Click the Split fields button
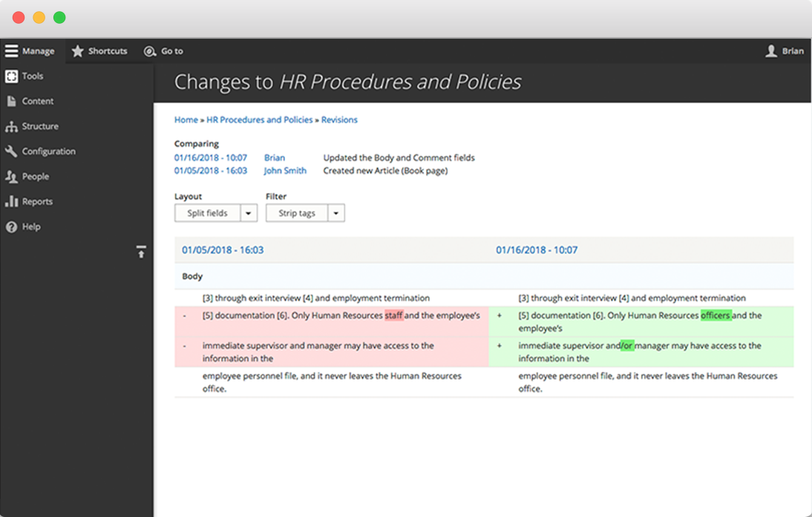The height and width of the screenshot is (517, 812). click(208, 213)
